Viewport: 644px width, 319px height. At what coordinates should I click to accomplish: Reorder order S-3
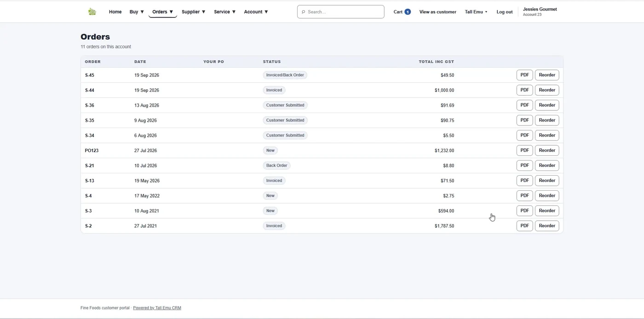pos(547,211)
